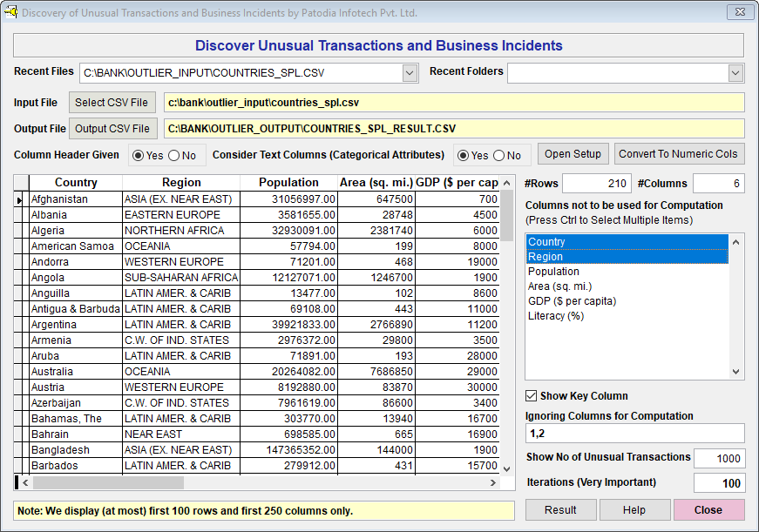Choose Literacy (%) in the columns list
The height and width of the screenshot is (532, 759).
tap(555, 316)
